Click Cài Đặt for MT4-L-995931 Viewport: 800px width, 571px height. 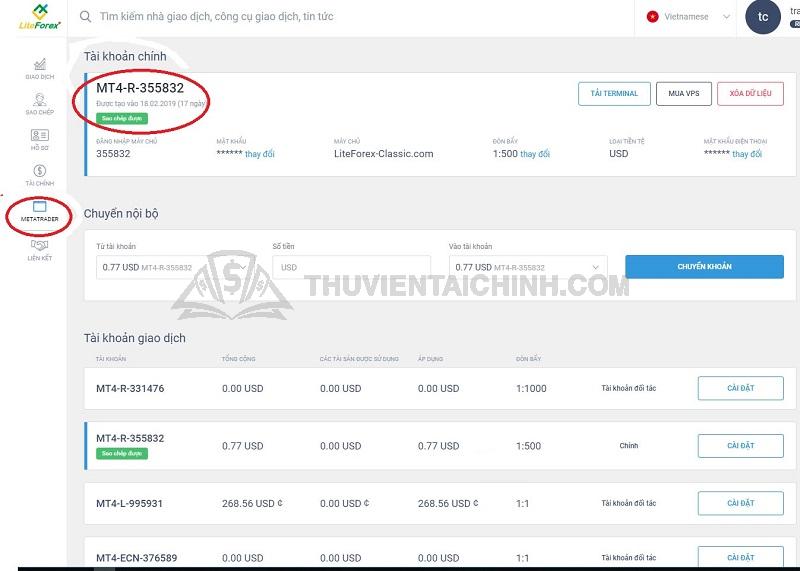click(x=740, y=503)
